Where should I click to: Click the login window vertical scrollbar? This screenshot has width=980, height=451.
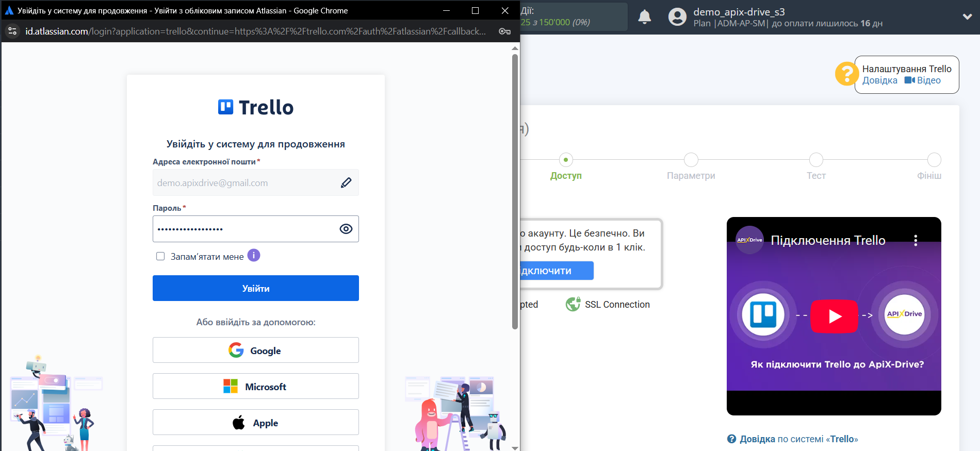[x=515, y=191]
